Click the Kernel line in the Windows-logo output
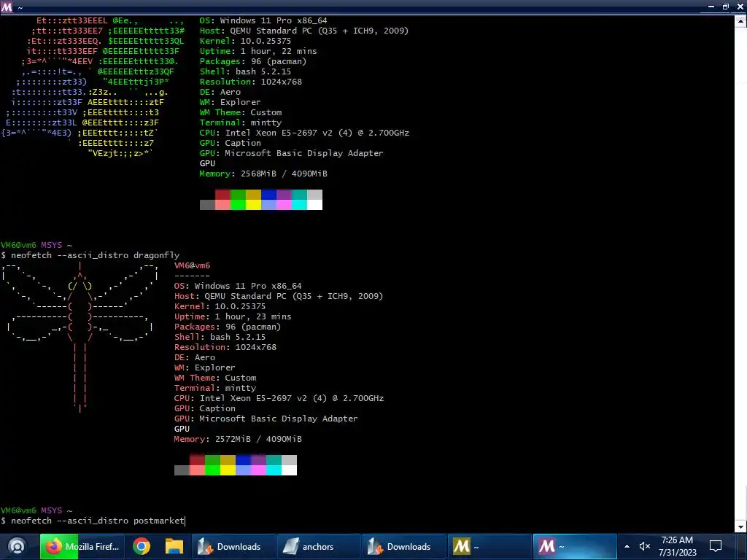Viewport: 747px width, 560px height. (245, 41)
